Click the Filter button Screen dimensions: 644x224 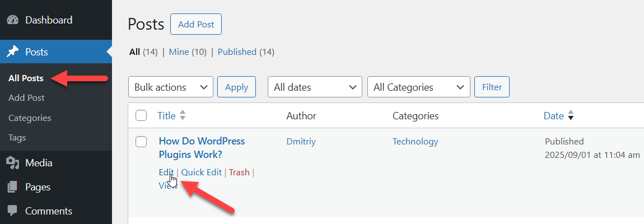[x=492, y=87]
